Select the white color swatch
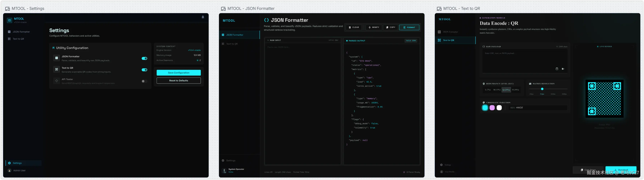The image size is (644, 180). [499, 108]
